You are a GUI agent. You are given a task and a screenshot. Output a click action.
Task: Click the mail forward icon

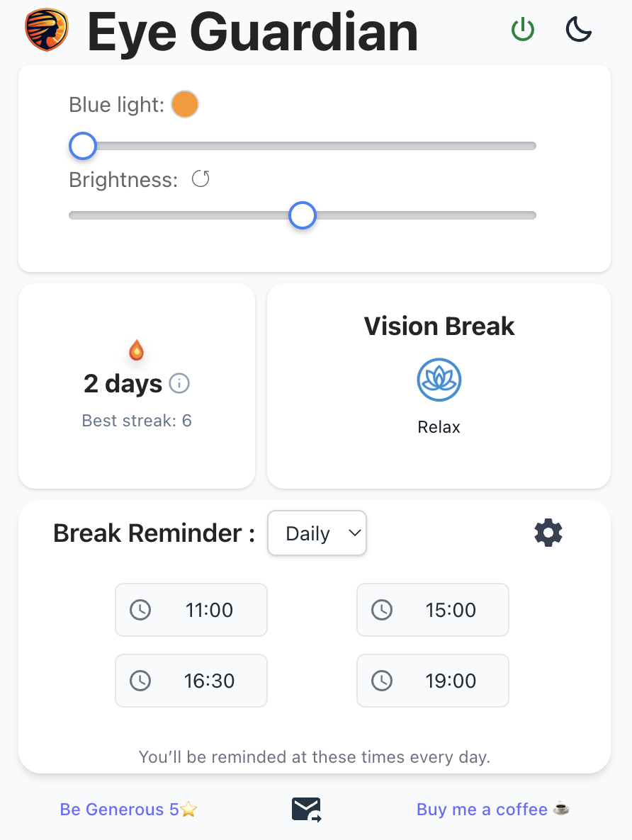click(307, 810)
